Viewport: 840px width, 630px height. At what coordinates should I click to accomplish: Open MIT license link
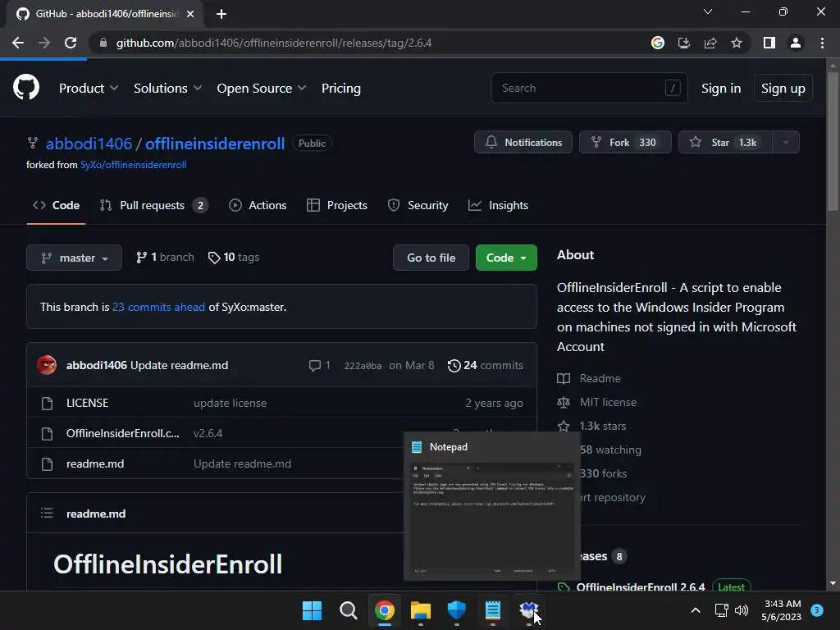597,402
